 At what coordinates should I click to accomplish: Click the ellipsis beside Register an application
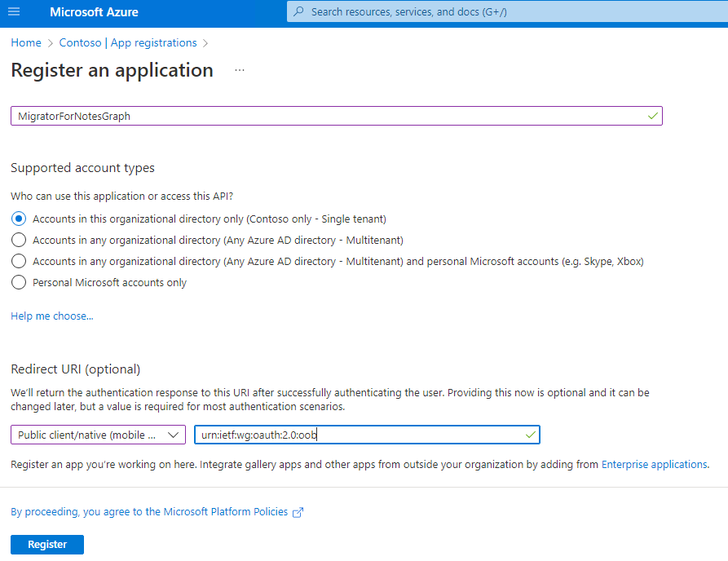[239, 70]
